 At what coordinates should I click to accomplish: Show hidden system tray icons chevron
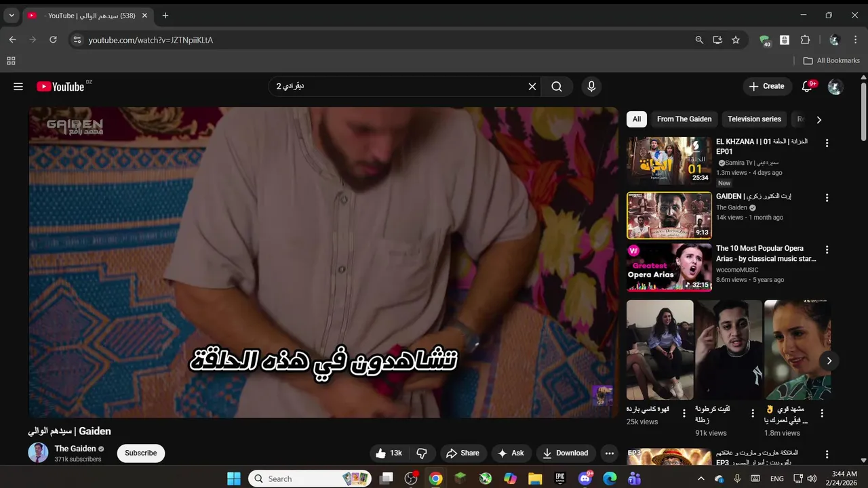701,479
